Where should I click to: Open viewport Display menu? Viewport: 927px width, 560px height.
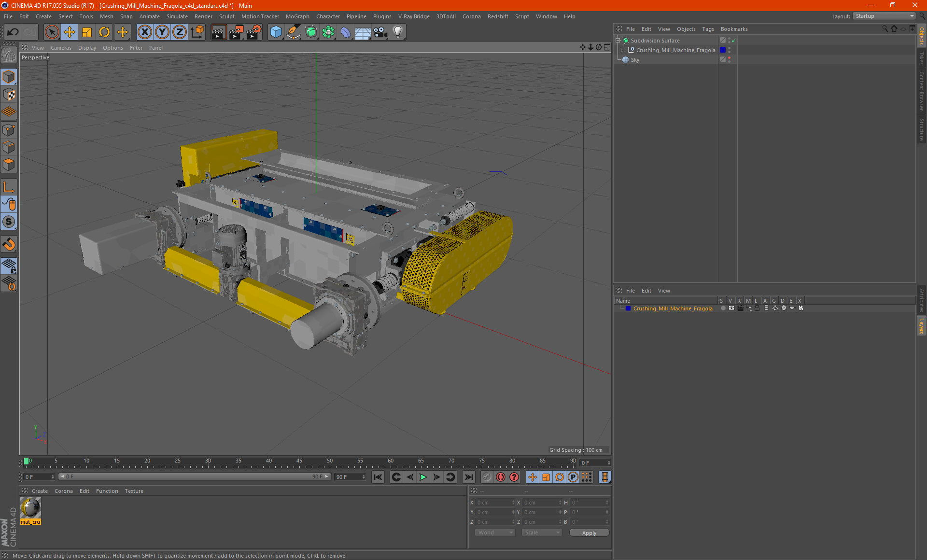coord(87,48)
